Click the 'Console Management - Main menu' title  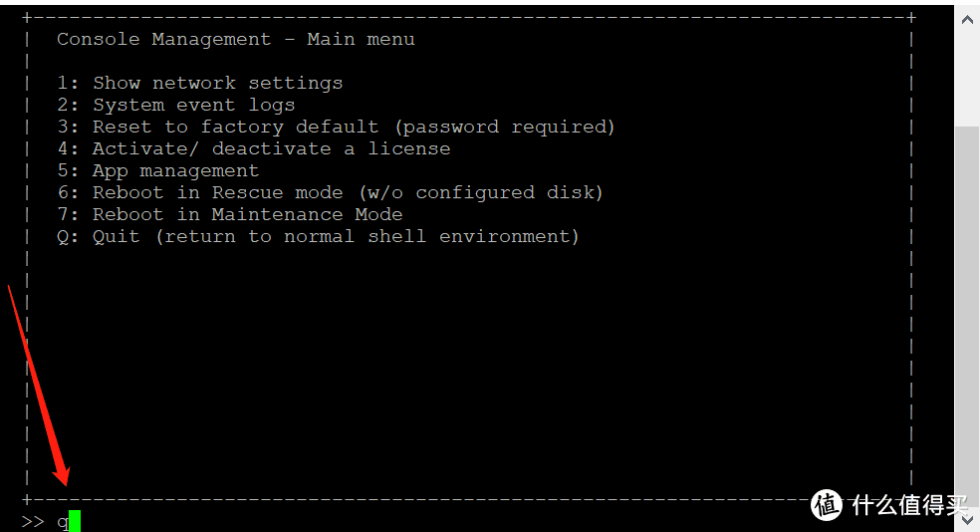click(235, 39)
